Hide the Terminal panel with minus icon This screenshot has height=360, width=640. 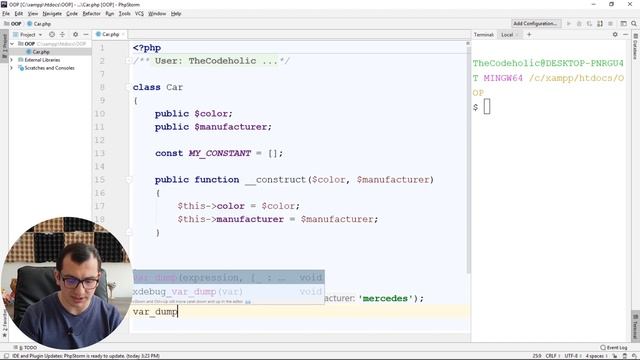(625, 35)
